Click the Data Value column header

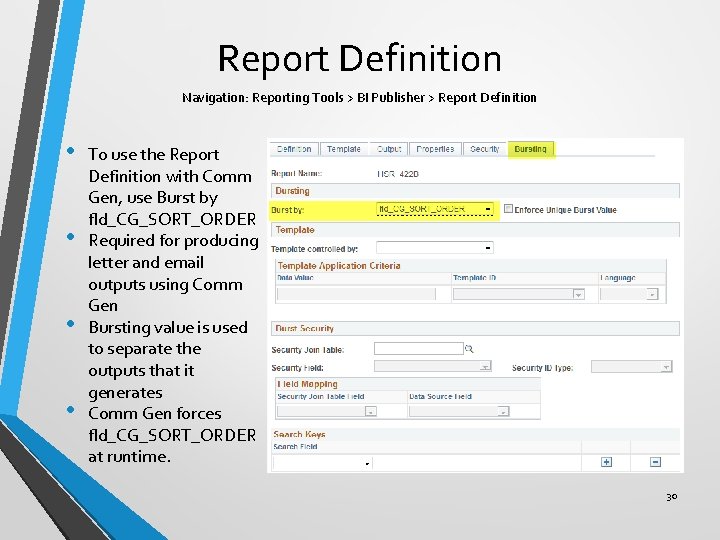point(295,278)
